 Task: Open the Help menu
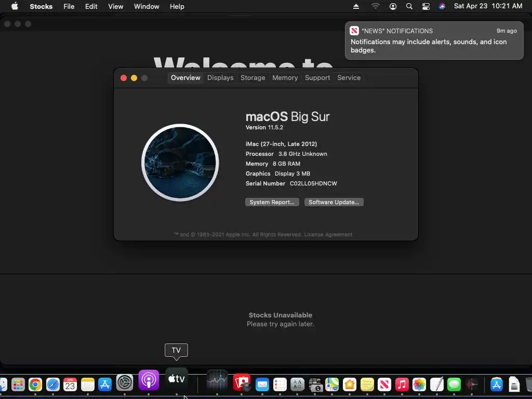click(x=177, y=6)
